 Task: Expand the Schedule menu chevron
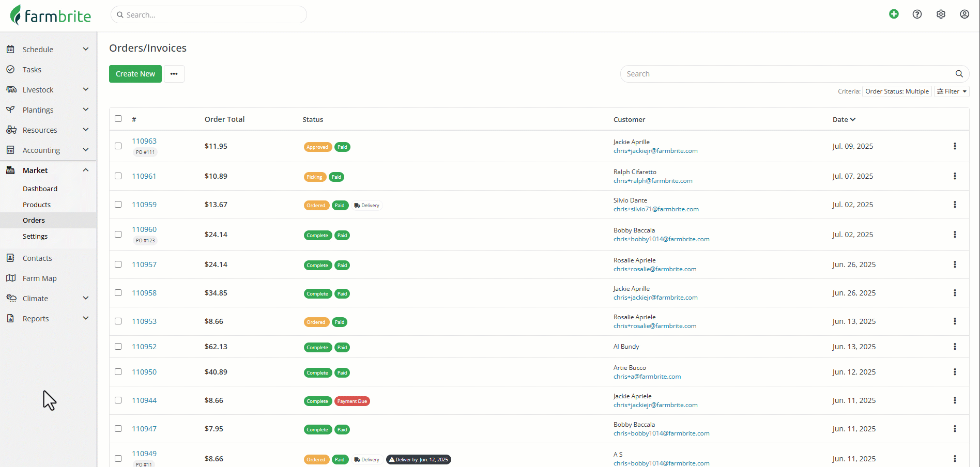point(86,49)
